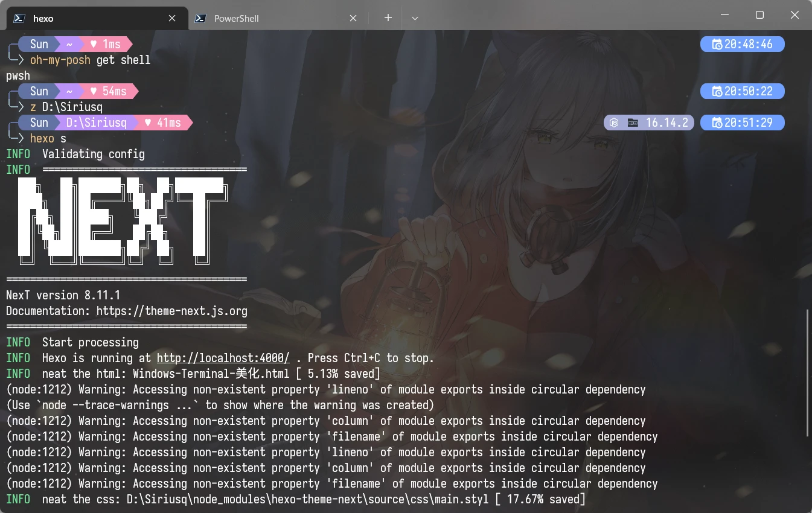Click 'NexT version 8.11.1' text

[x=63, y=295]
